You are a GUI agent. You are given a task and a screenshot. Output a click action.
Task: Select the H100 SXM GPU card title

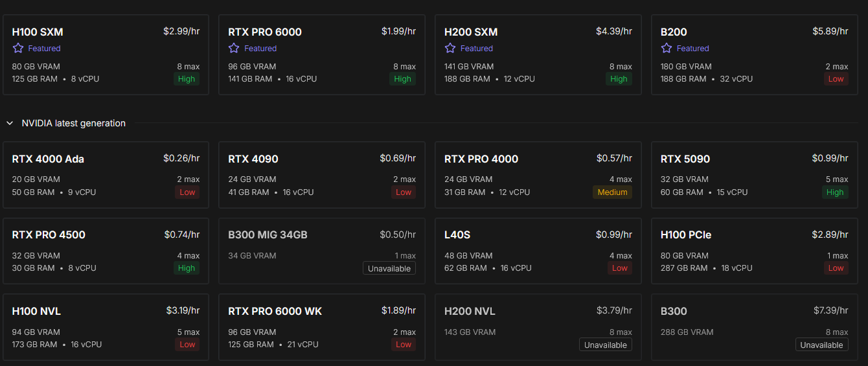pyautogui.click(x=38, y=32)
